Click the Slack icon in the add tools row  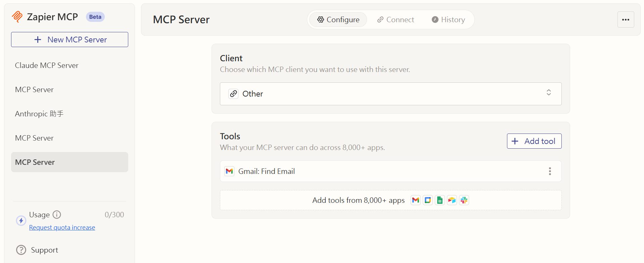[464, 200]
